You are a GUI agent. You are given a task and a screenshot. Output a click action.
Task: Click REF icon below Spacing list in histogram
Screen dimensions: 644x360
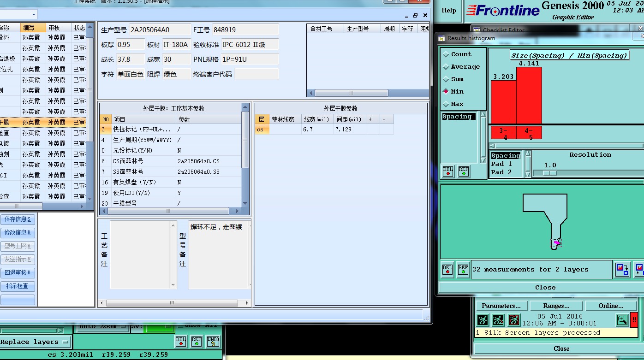(464, 171)
